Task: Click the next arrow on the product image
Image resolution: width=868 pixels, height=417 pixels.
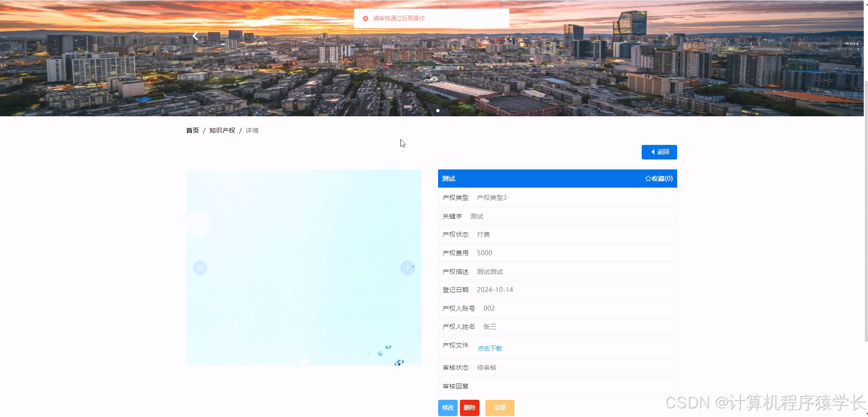Action: 408,268
